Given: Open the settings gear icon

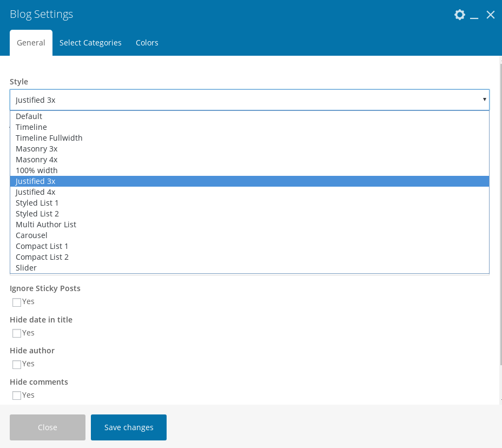Looking at the screenshot, I should [x=459, y=15].
